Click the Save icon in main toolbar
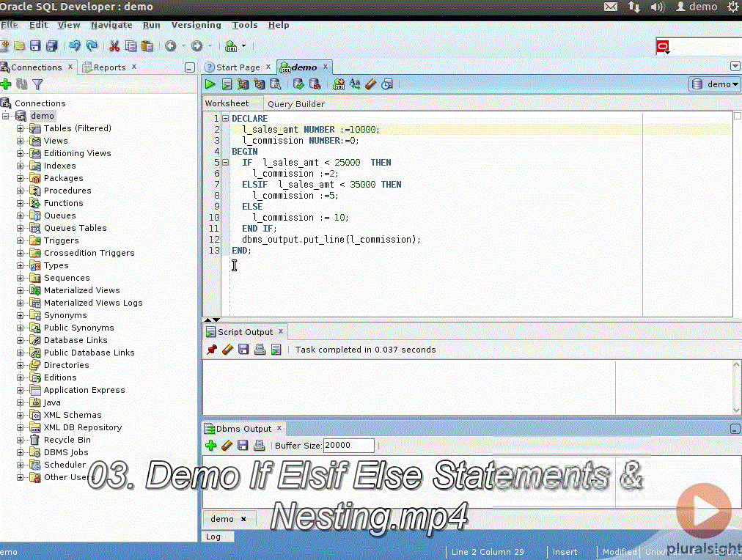This screenshot has height=560, width=742. (35, 46)
